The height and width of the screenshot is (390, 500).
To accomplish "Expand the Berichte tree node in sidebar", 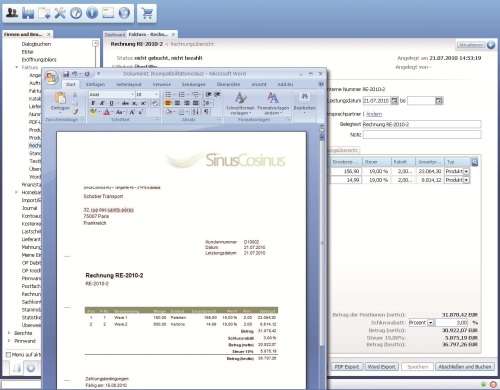I will 9,333.
